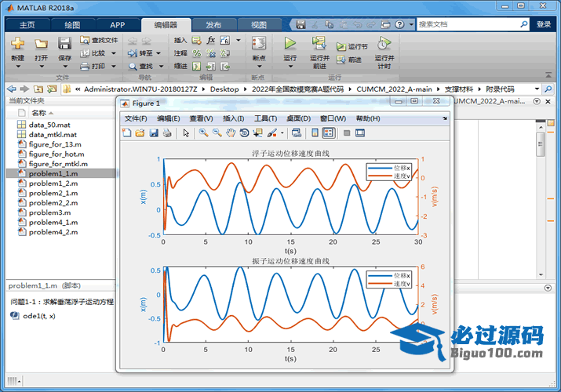Click the fx insert function icon
The width and height of the screenshot is (561, 392).
pyautogui.click(x=211, y=40)
